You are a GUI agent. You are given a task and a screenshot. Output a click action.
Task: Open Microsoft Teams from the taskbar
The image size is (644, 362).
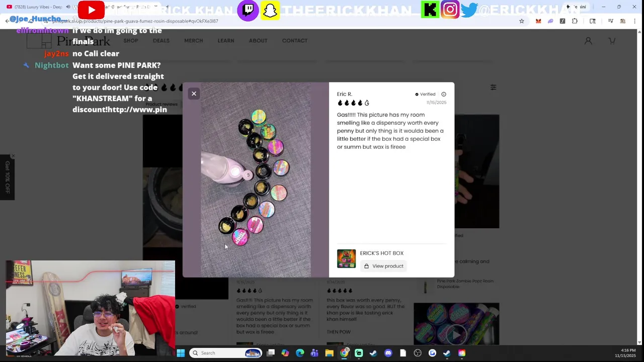[x=314, y=353]
